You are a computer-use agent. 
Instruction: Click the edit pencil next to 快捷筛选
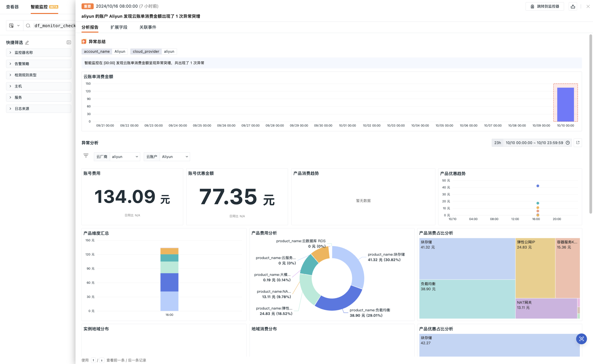[27, 43]
